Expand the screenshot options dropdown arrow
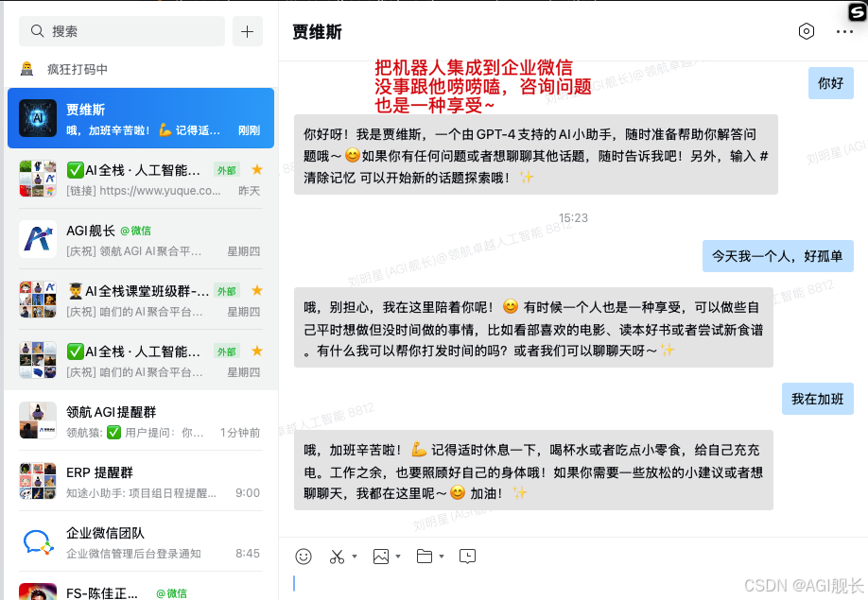The height and width of the screenshot is (600, 868). coord(355,557)
